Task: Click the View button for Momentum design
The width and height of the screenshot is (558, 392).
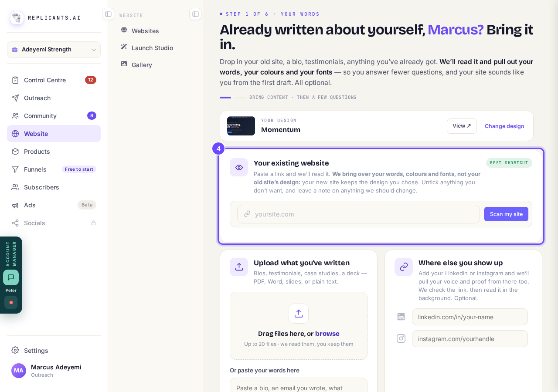Action: [x=462, y=126]
